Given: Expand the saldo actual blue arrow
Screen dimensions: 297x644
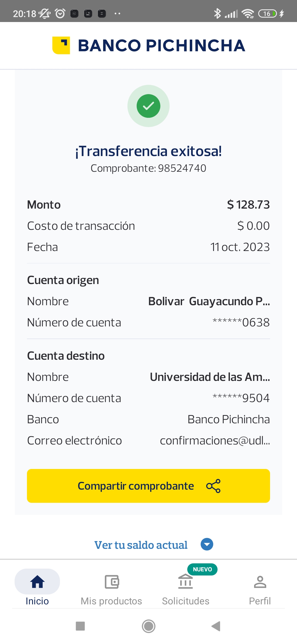Looking at the screenshot, I should [207, 544].
